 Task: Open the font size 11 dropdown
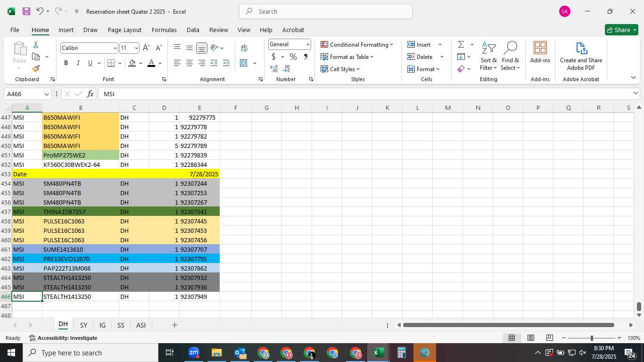click(x=136, y=48)
